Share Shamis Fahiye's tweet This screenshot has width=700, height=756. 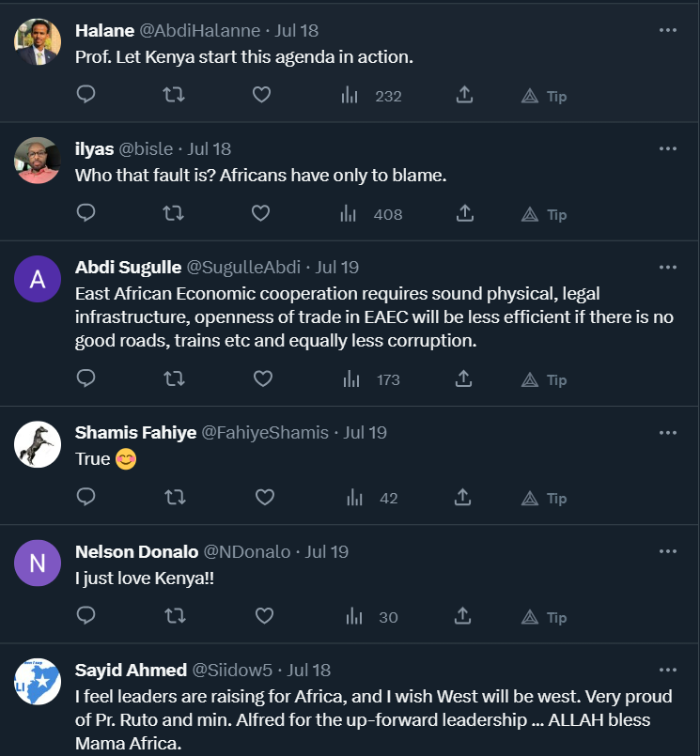click(x=464, y=498)
